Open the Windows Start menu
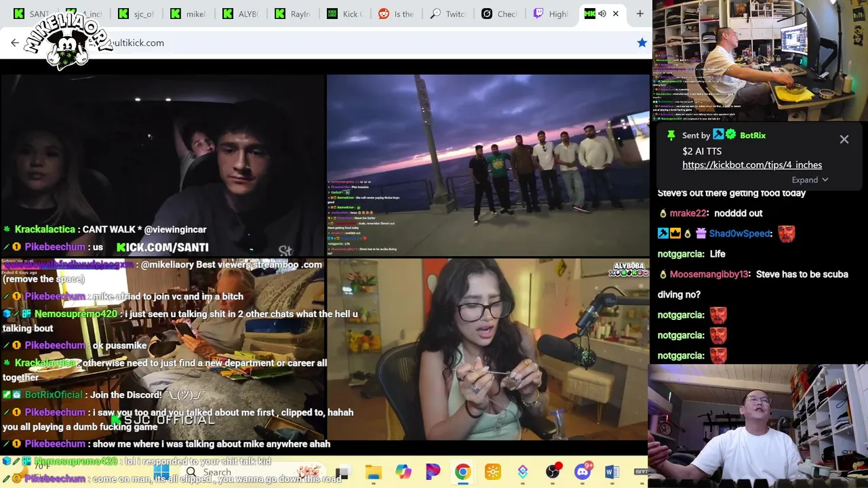 (161, 472)
